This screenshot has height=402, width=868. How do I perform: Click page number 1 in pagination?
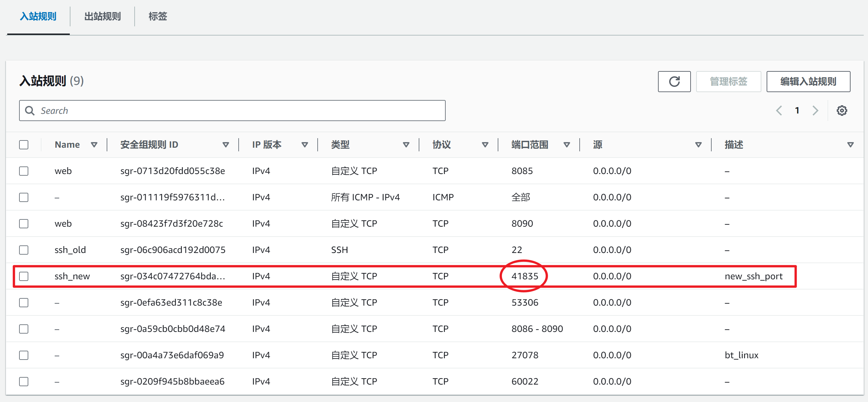coord(797,110)
